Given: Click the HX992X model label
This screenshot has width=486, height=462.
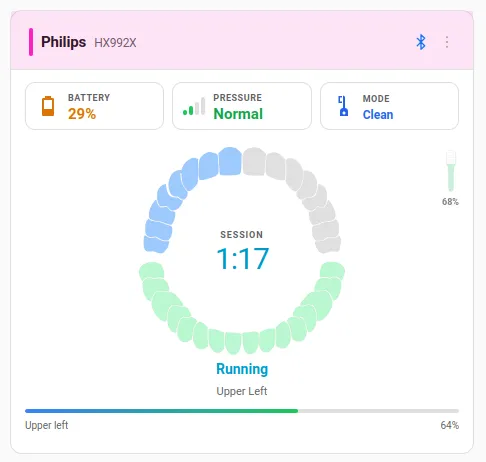Looking at the screenshot, I should pyautogui.click(x=115, y=43).
